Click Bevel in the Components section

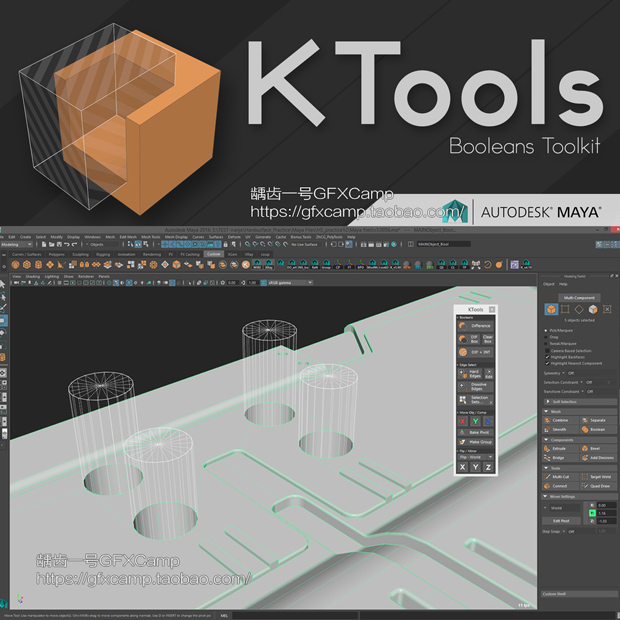(x=598, y=449)
